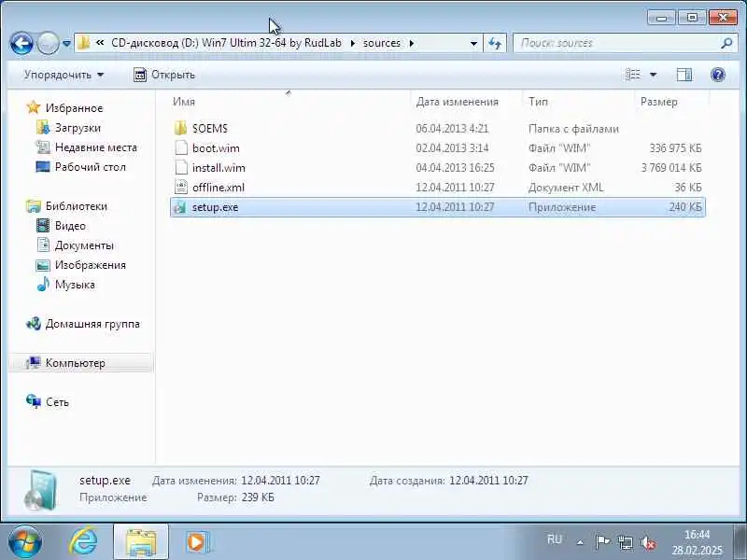The width and height of the screenshot is (747, 560).
Task: Expand the arrow after the CD-дисковод breadcrumb
Action: click(353, 43)
